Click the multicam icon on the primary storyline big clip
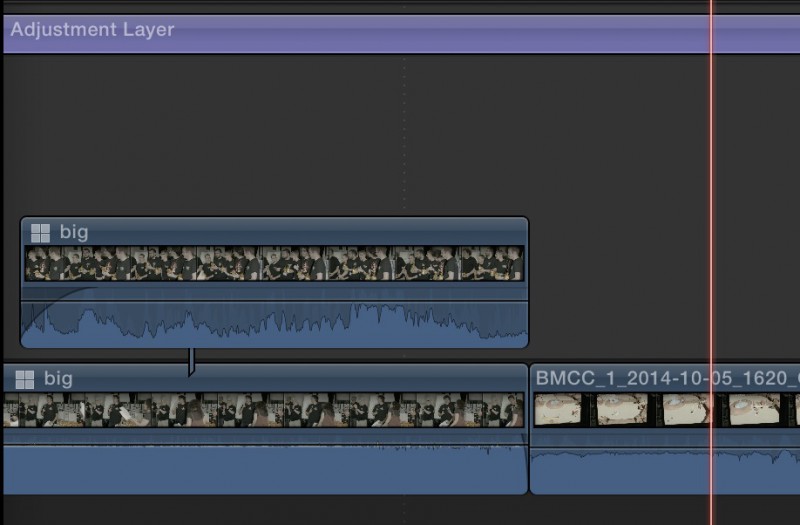The height and width of the screenshot is (525, 800). click(24, 380)
